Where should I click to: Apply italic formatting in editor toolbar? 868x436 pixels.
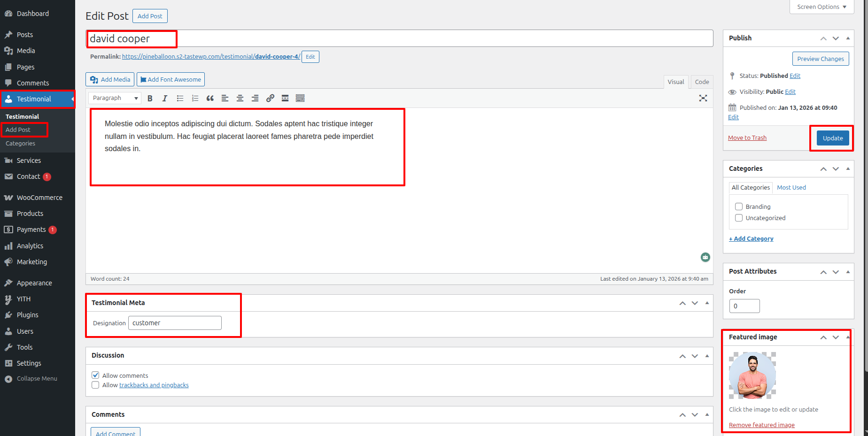point(165,98)
